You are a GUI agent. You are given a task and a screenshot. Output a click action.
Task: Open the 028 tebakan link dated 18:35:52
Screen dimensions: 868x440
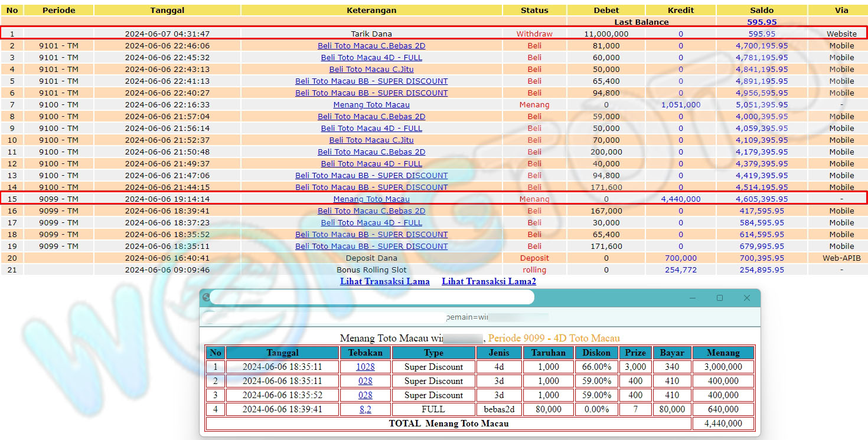point(365,395)
